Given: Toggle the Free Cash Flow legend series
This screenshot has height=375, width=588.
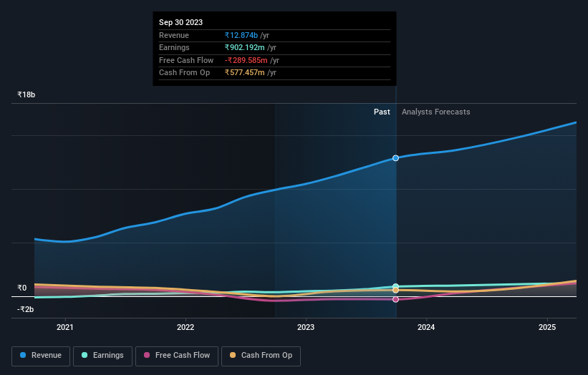Looking at the screenshot, I should pyautogui.click(x=177, y=356).
